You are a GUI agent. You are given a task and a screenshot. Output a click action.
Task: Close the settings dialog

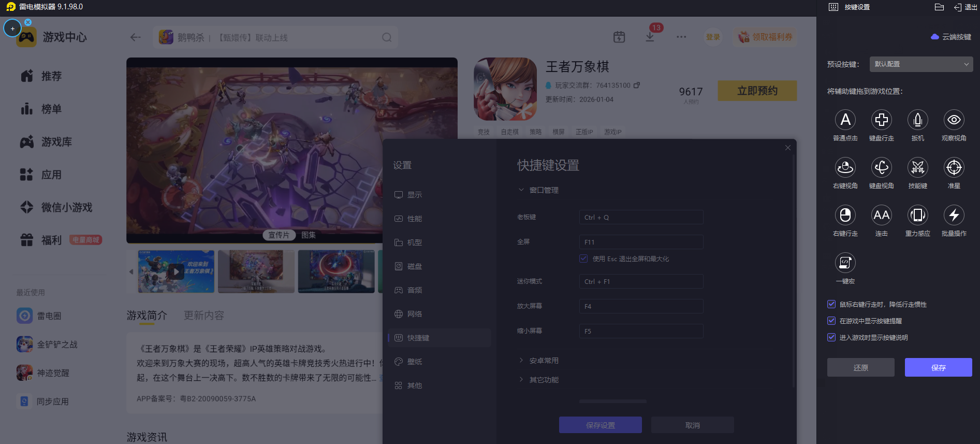point(788,148)
